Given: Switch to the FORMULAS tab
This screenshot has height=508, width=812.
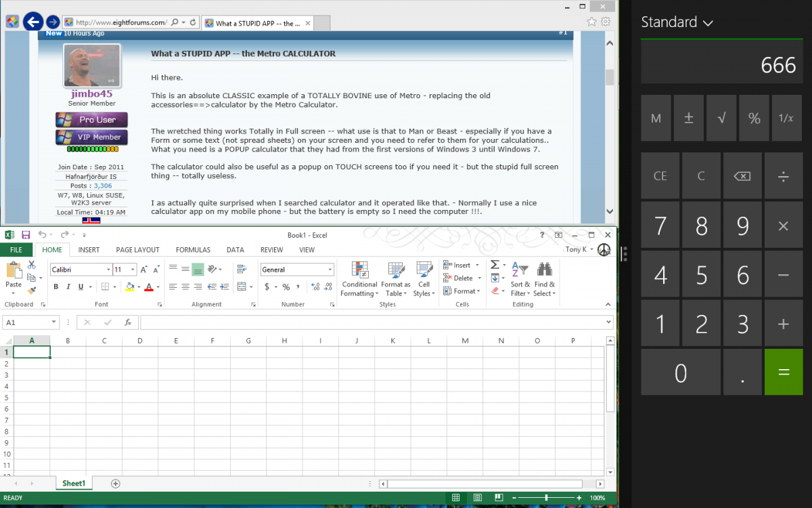Looking at the screenshot, I should click(x=193, y=250).
